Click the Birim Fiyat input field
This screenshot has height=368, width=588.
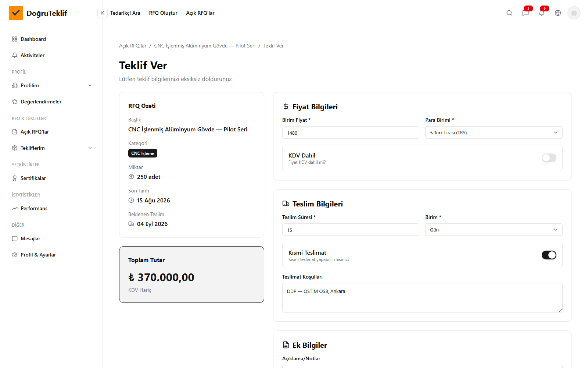tap(351, 132)
